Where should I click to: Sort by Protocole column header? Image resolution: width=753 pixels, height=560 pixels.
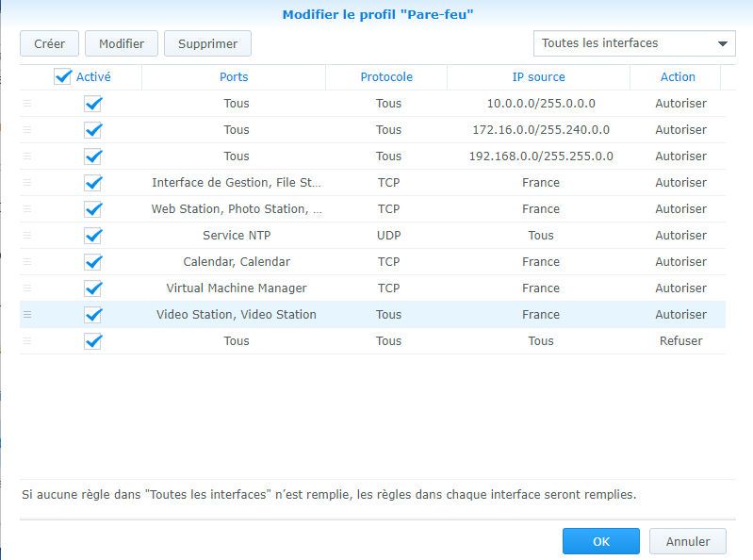point(386,77)
